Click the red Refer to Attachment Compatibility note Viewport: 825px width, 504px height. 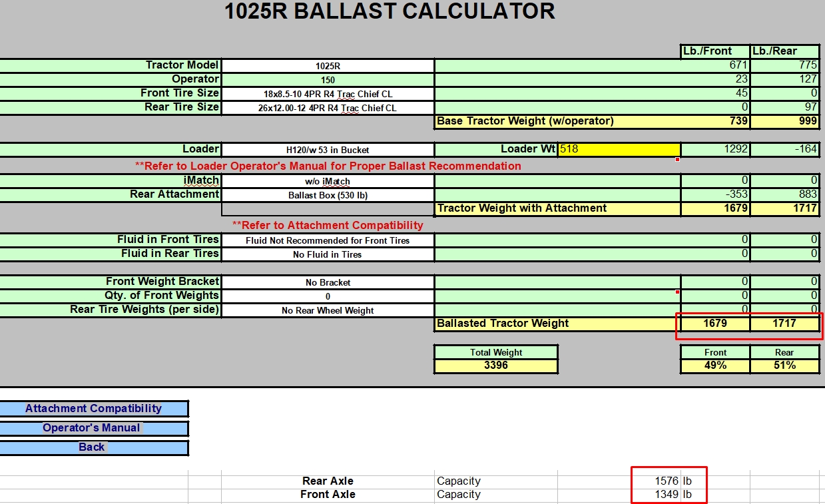click(328, 225)
